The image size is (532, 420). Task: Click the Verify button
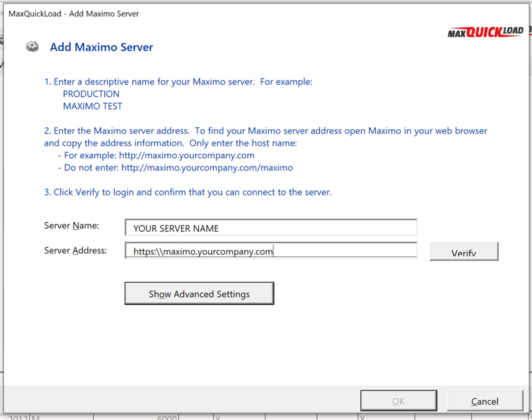coord(464,251)
